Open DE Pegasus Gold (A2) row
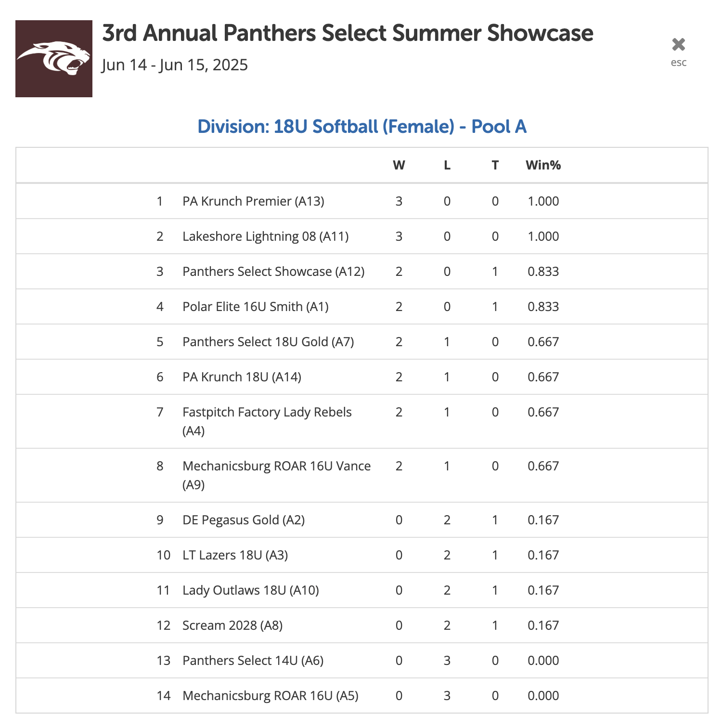The width and height of the screenshot is (722, 728). [x=362, y=520]
